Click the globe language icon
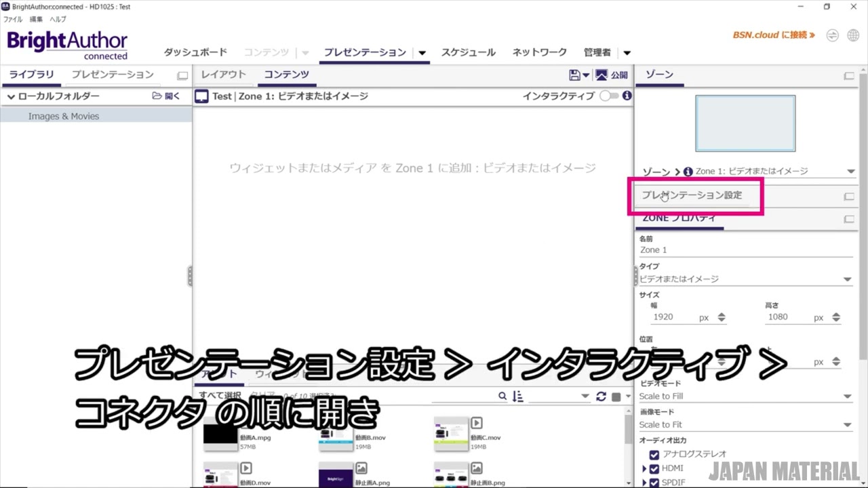The height and width of the screenshot is (488, 868). tap(853, 35)
